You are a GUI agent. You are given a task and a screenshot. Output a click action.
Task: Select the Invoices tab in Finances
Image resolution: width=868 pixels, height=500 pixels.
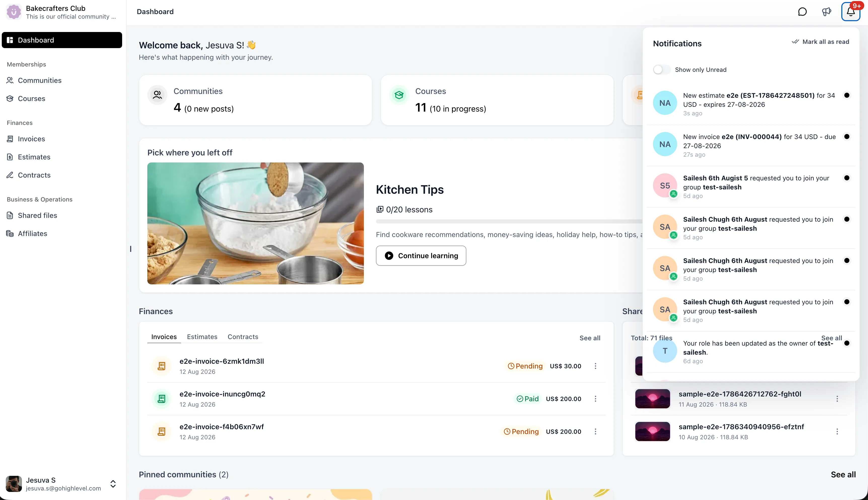164,337
